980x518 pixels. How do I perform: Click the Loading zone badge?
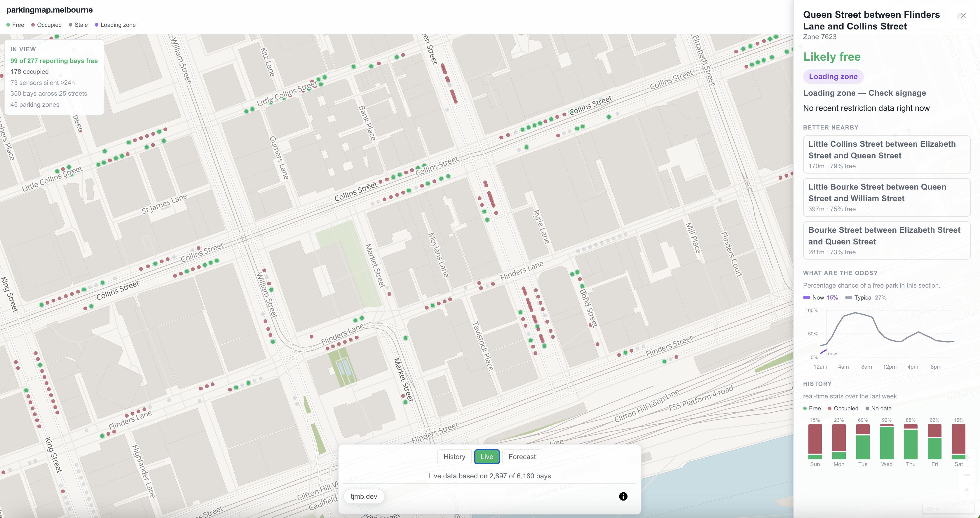tap(833, 76)
